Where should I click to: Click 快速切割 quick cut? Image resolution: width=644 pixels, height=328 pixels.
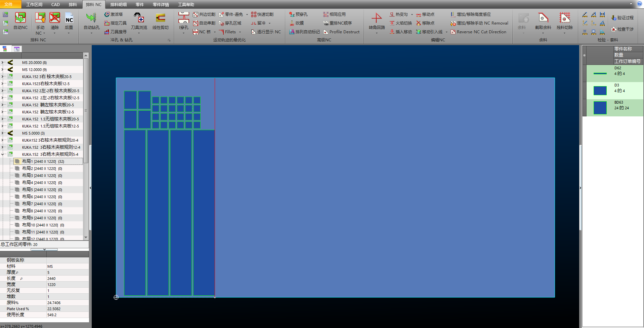[x=262, y=14]
